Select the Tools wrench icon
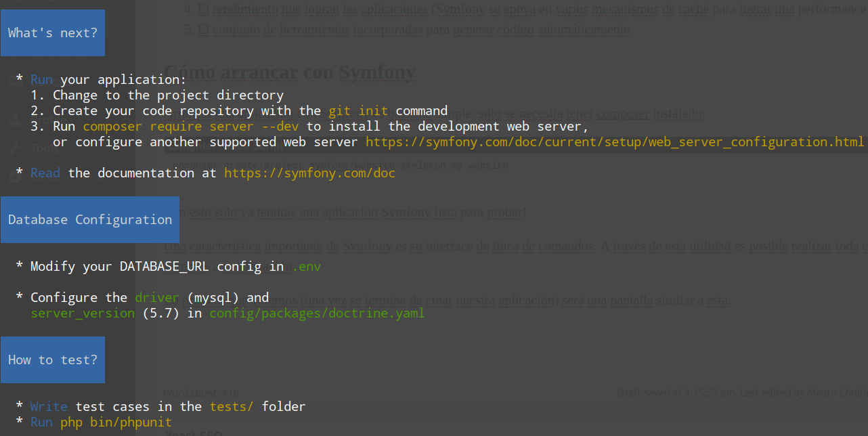868x436 pixels. (x=15, y=148)
